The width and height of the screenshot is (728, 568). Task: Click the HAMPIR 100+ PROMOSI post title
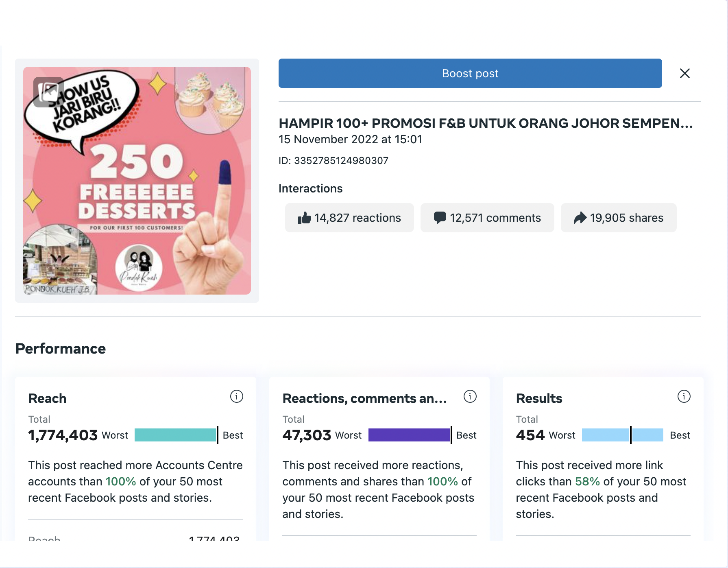click(486, 123)
